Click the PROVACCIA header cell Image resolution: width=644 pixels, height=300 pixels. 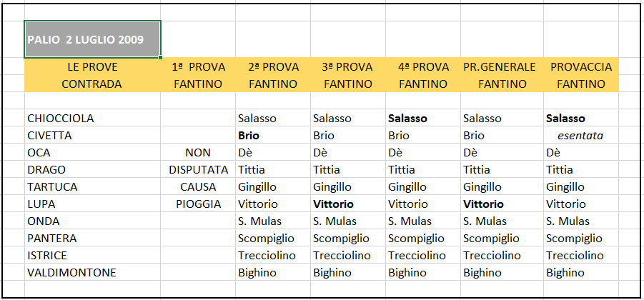coord(581,66)
